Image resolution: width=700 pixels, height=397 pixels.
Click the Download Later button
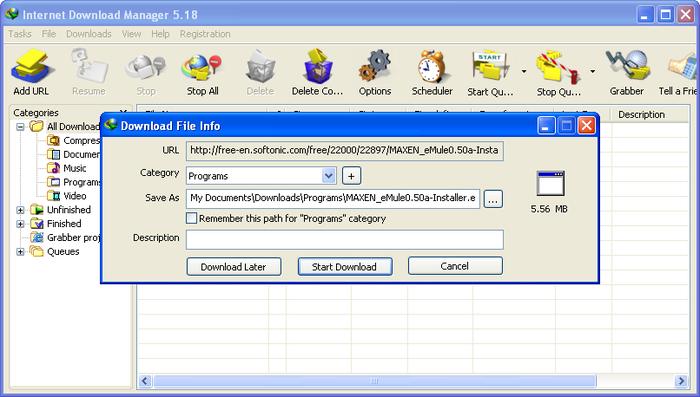click(233, 267)
